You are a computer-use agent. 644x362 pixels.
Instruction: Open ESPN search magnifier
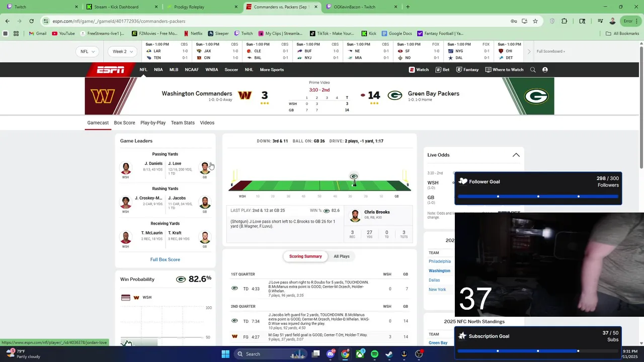click(x=533, y=70)
